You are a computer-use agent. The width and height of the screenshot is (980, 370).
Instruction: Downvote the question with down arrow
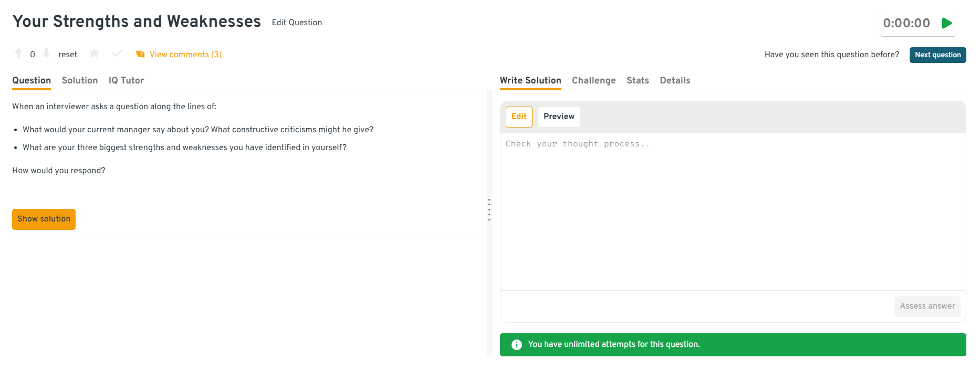pyautogui.click(x=47, y=54)
